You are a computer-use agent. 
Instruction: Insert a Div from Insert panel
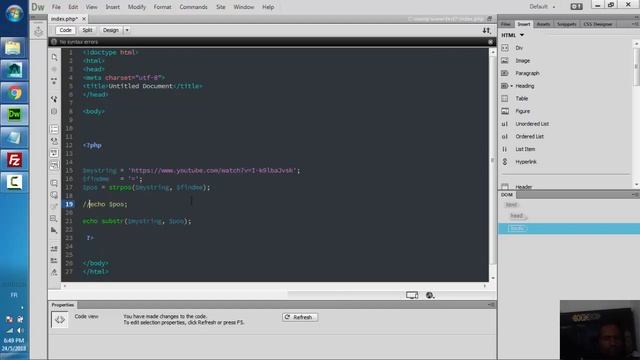[x=518, y=48]
